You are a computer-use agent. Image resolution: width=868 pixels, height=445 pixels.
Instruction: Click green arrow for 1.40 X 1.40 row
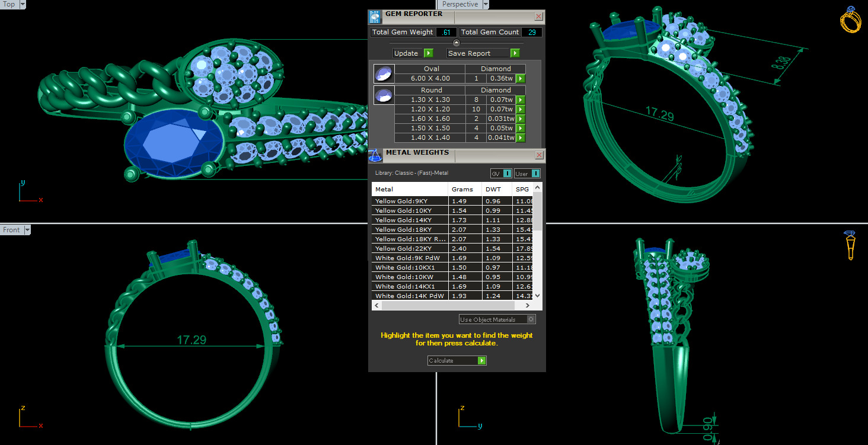521,137
